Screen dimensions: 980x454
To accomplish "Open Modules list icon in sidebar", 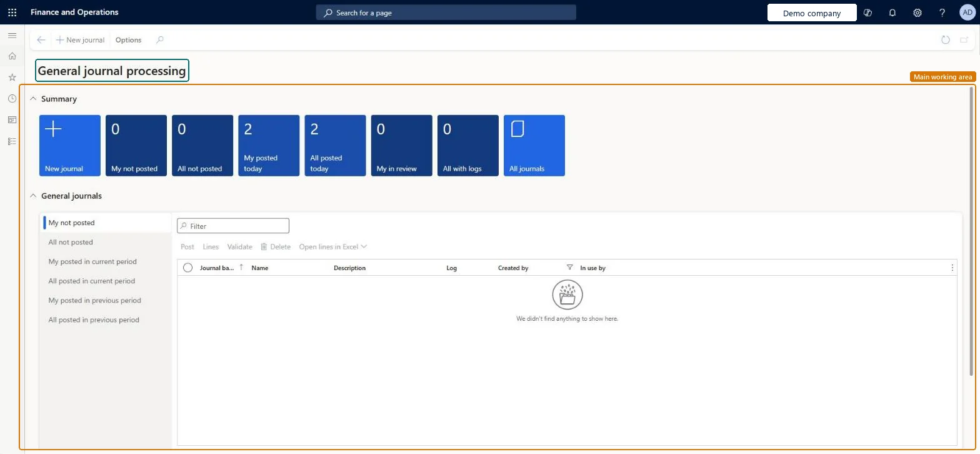I will click(12, 141).
